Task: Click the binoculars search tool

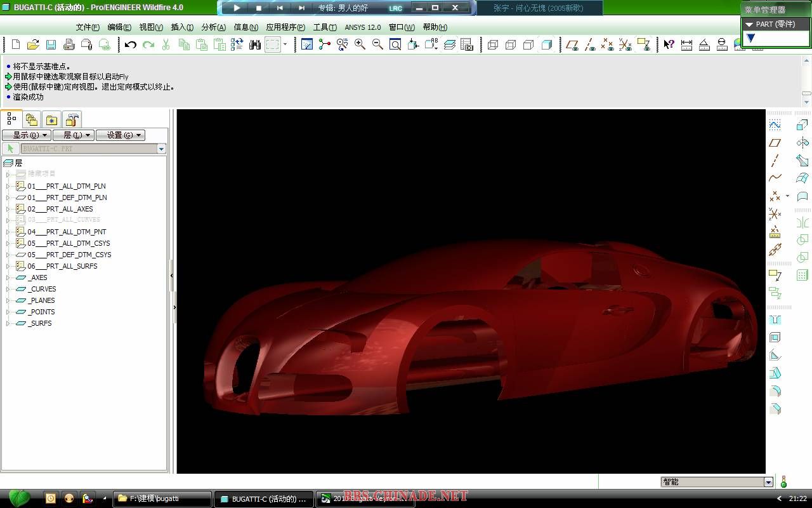Action: [x=255, y=44]
